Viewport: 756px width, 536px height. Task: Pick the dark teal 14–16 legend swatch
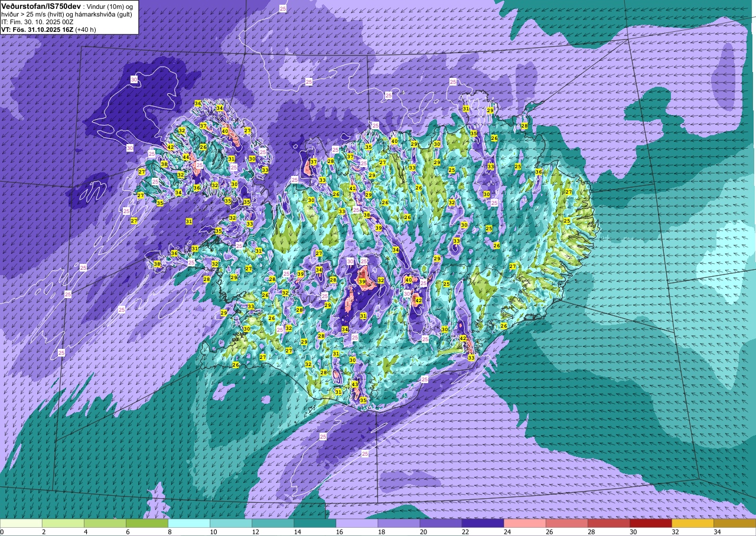click(315, 523)
